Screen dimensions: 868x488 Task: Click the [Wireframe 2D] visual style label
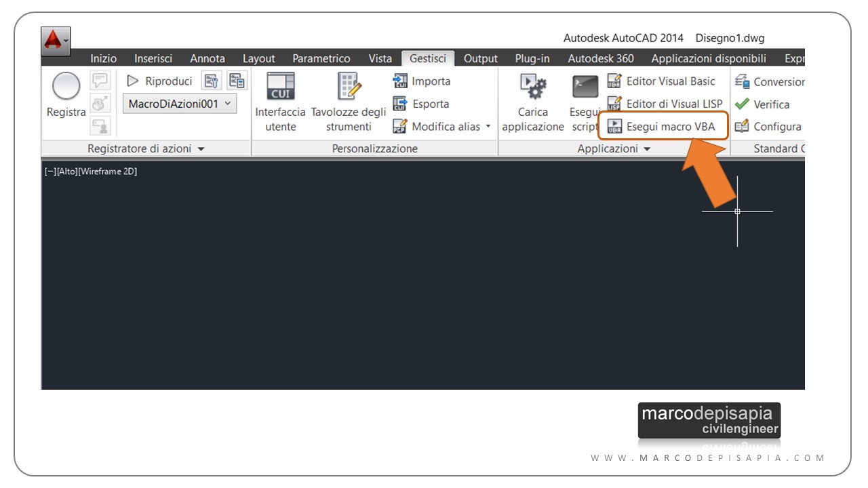click(108, 171)
